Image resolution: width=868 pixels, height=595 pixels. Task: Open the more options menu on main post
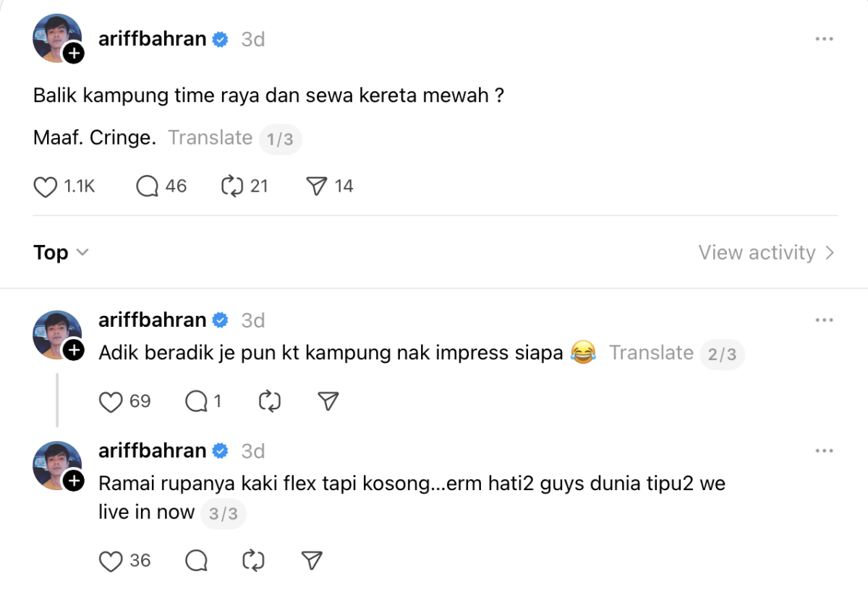click(x=825, y=39)
